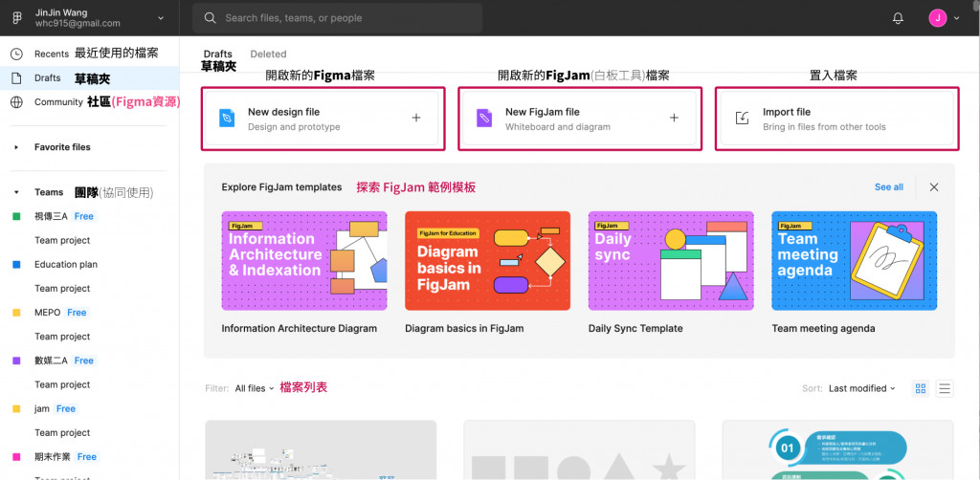Screen dimensions: 980x480
Task: Open dropdown arrow beside profile avatar
Action: (957, 18)
